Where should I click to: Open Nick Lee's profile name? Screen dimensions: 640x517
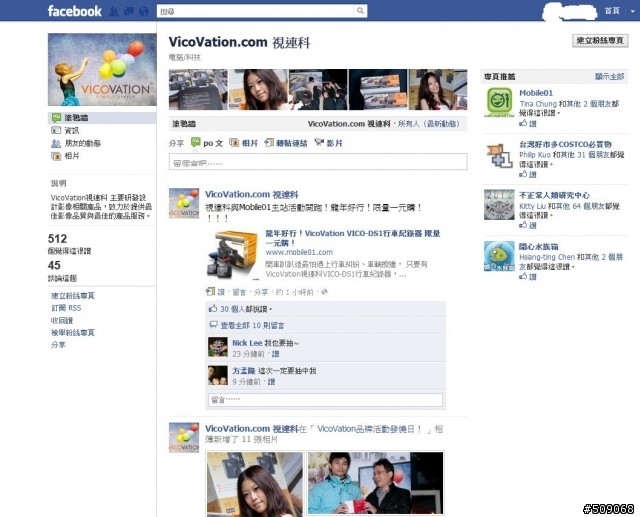247,343
